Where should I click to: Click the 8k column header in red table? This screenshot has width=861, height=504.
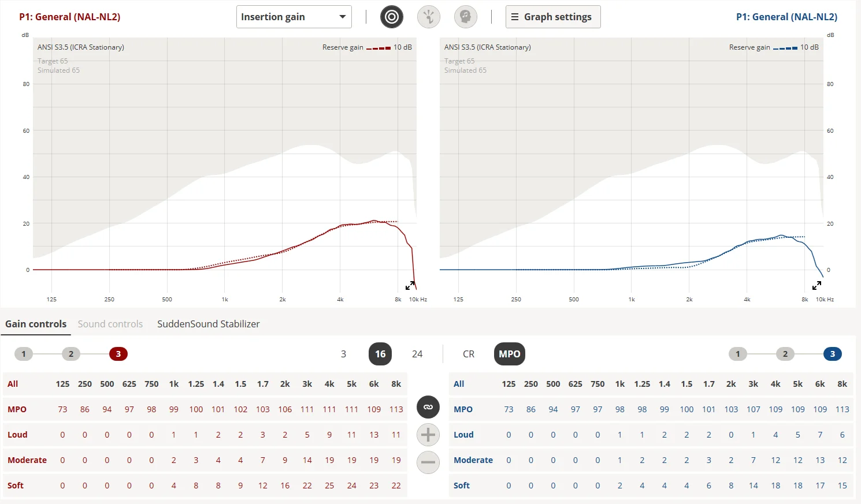(x=396, y=384)
